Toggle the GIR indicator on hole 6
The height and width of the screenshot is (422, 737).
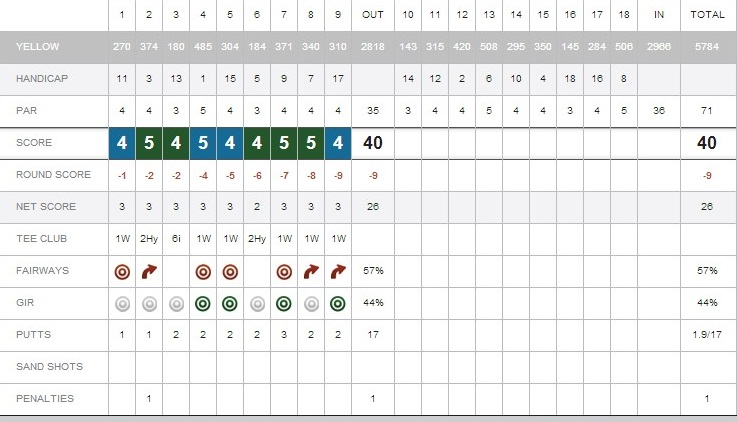[x=257, y=303]
